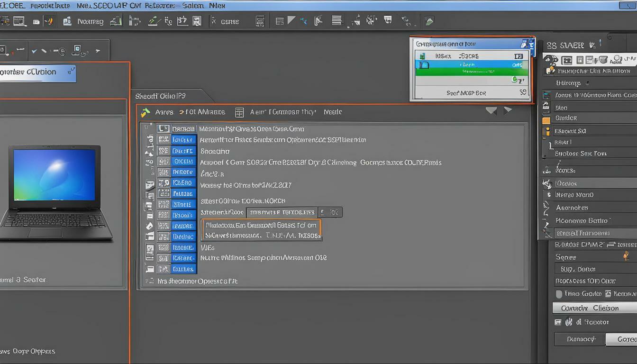Viewport: 637px width, 364px height.
Task: Open the grid view icon next to Commands
Action: click(x=239, y=112)
